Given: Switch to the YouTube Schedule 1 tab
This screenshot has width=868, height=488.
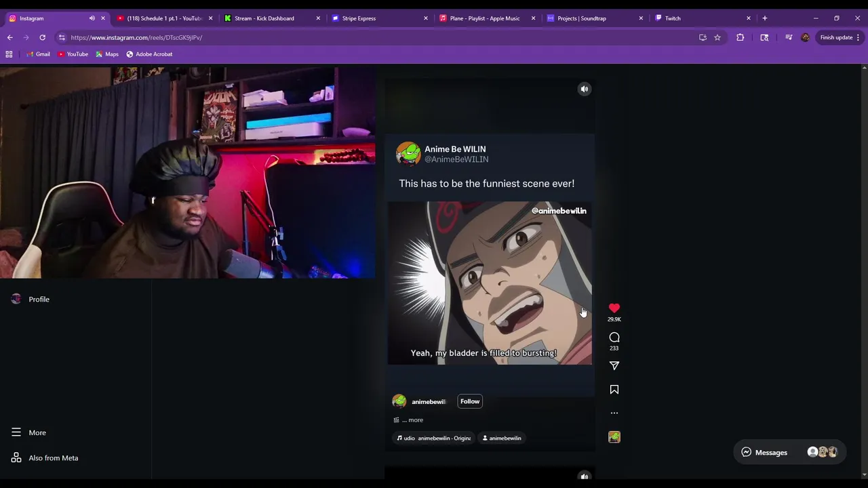Looking at the screenshot, I should (x=163, y=18).
